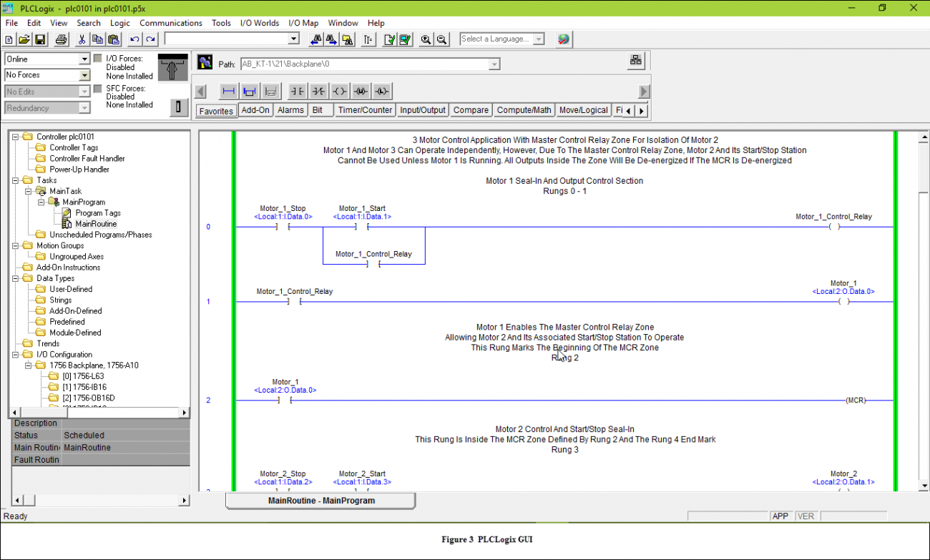Image resolution: width=930 pixels, height=560 pixels.
Task: Insert an Output Latch (OTL) instruction
Action: click(383, 91)
